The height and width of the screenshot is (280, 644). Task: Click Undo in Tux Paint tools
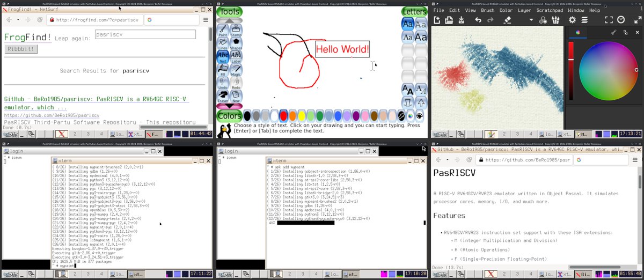pos(223,83)
